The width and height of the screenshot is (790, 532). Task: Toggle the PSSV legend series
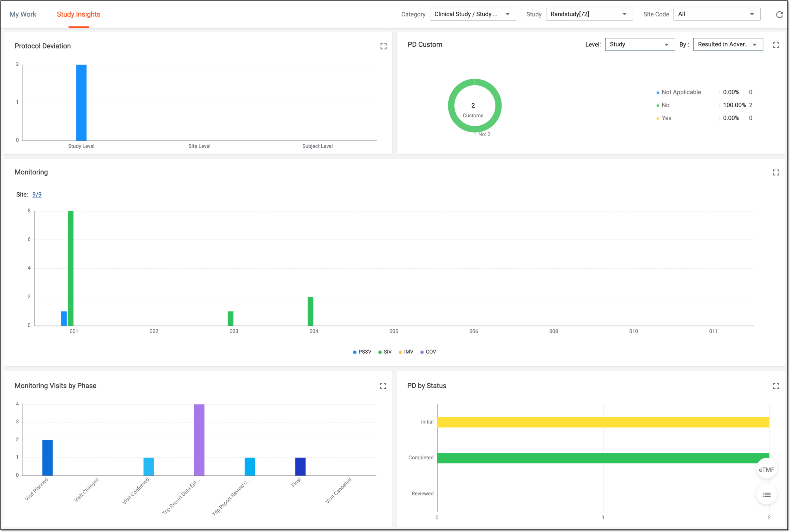point(362,352)
